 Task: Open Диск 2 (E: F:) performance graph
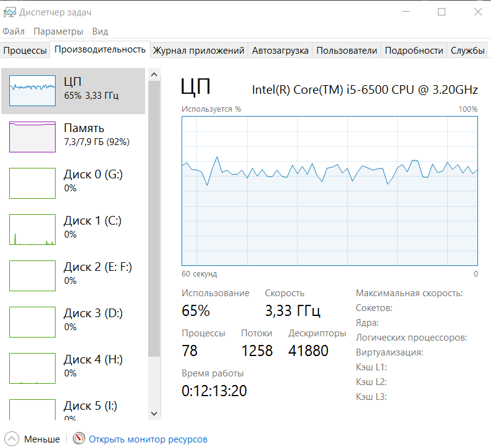[73, 276]
